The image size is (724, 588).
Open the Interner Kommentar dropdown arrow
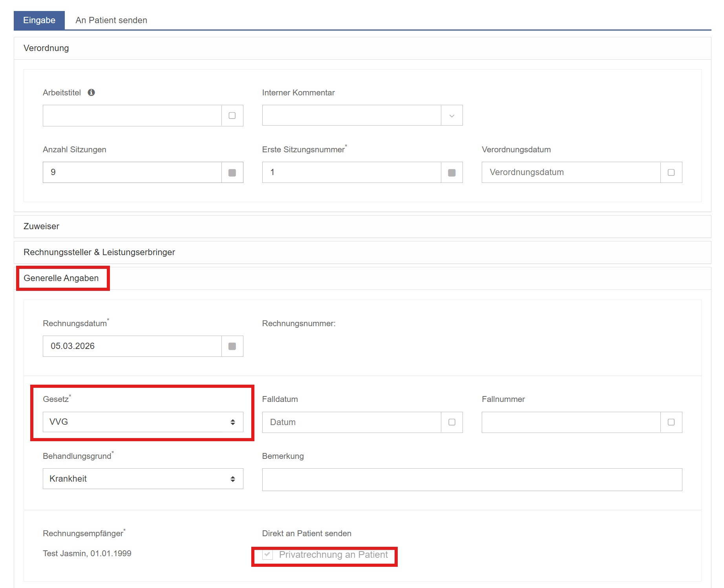tap(452, 115)
